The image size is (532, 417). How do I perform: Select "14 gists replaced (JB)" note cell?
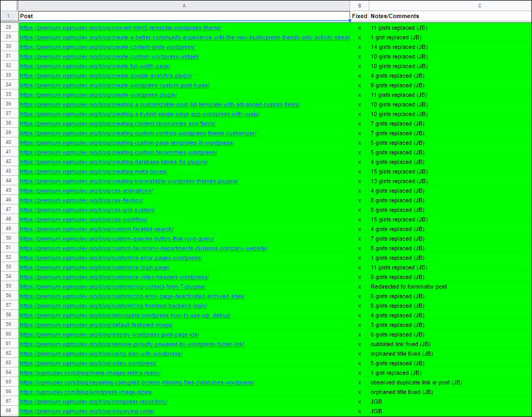[x=450, y=47]
